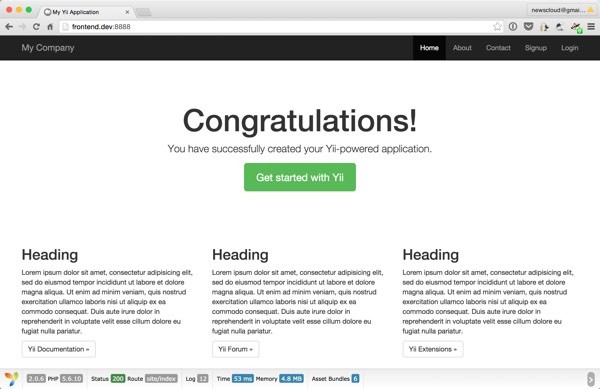
Task: Open the newscloud@gmai... profile button
Action: tap(561, 10)
